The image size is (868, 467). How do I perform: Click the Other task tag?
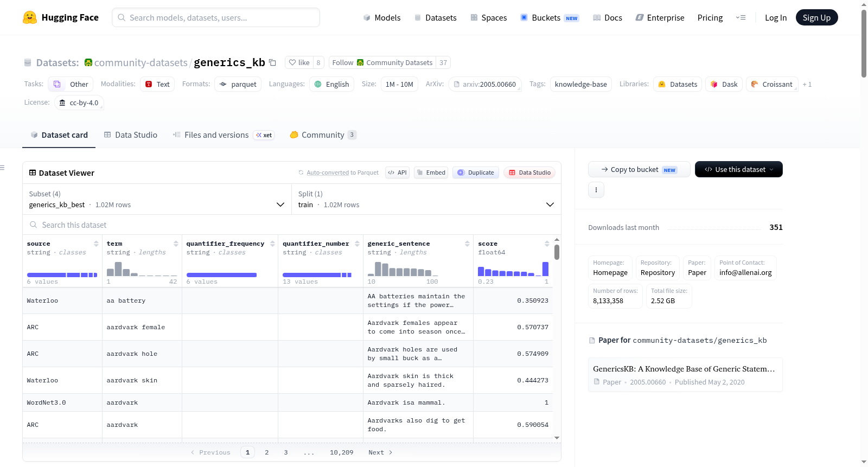point(71,84)
